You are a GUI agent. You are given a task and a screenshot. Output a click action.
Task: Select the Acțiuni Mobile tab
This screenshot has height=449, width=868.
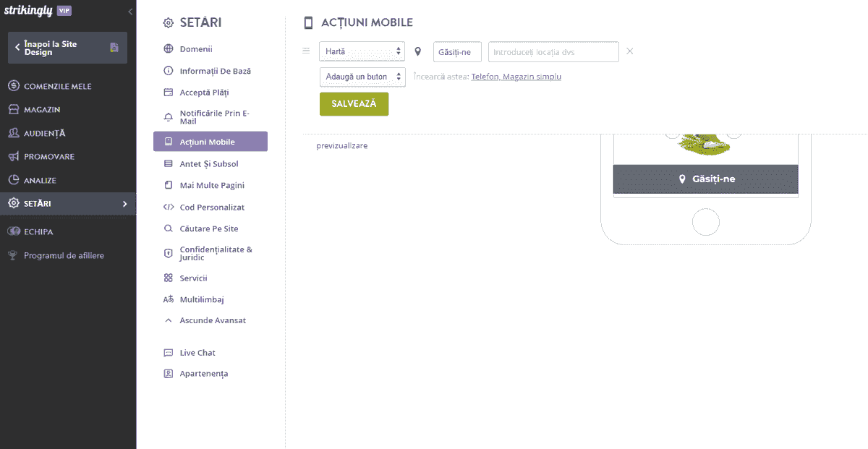[x=210, y=142]
